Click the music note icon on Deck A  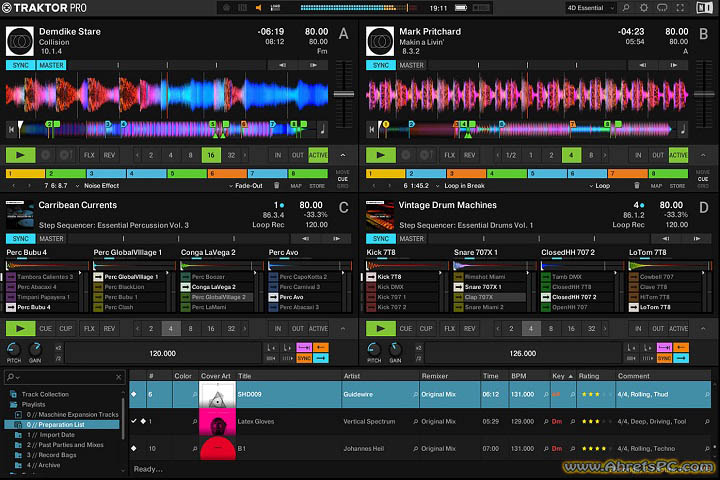tap(323, 130)
